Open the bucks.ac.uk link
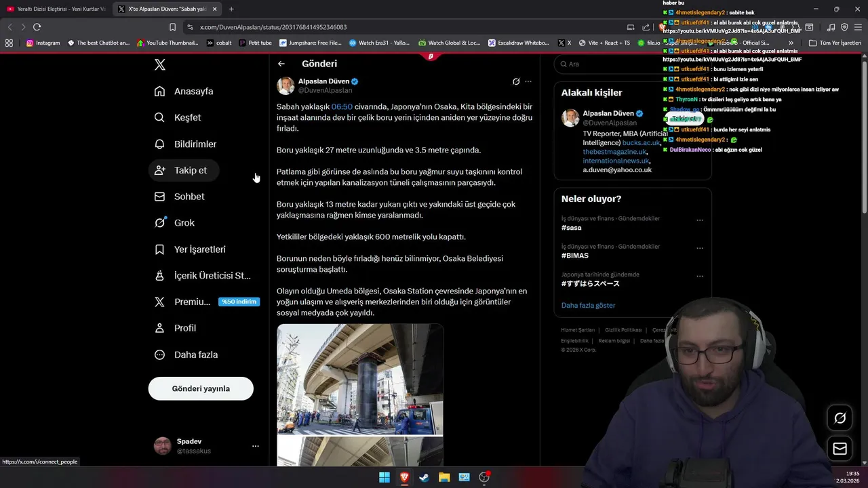The width and height of the screenshot is (868, 488). 641,143
